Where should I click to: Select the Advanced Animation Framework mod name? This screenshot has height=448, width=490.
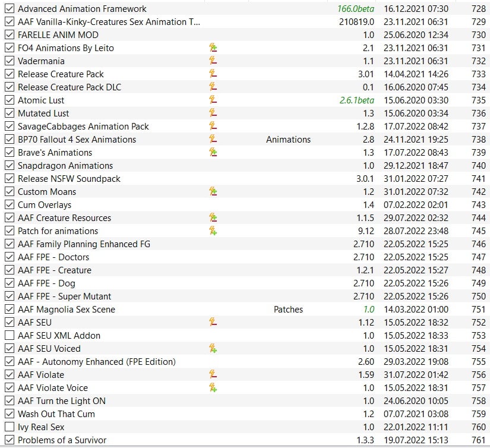tap(82, 9)
